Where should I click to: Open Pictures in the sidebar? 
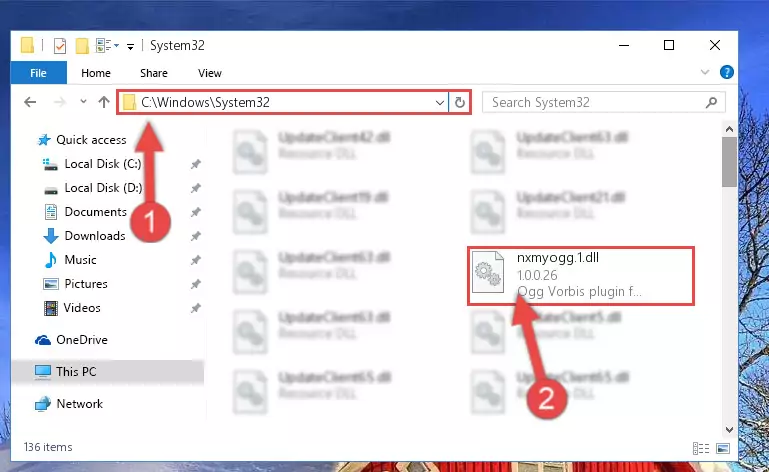pyautogui.click(x=76, y=284)
